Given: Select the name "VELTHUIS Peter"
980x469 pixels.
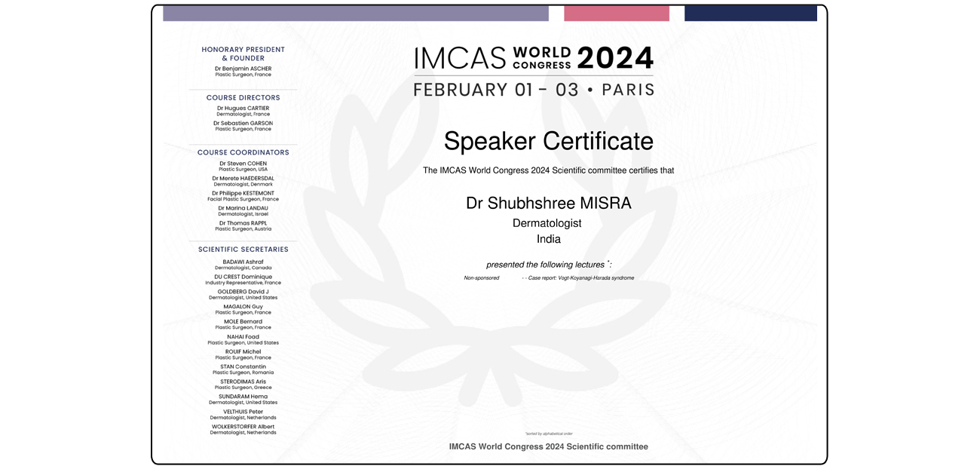Looking at the screenshot, I should pyautogui.click(x=243, y=412).
